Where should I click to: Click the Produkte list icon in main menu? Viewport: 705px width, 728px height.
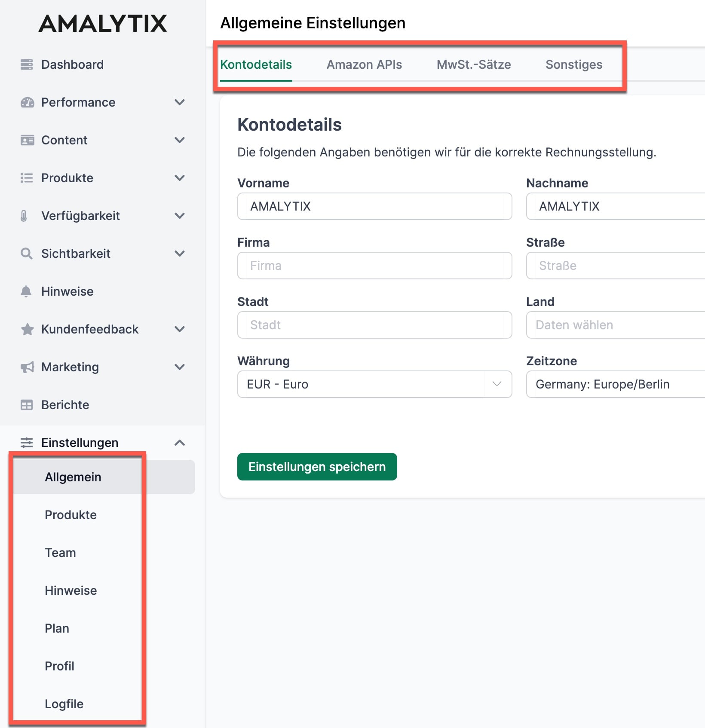tap(27, 178)
